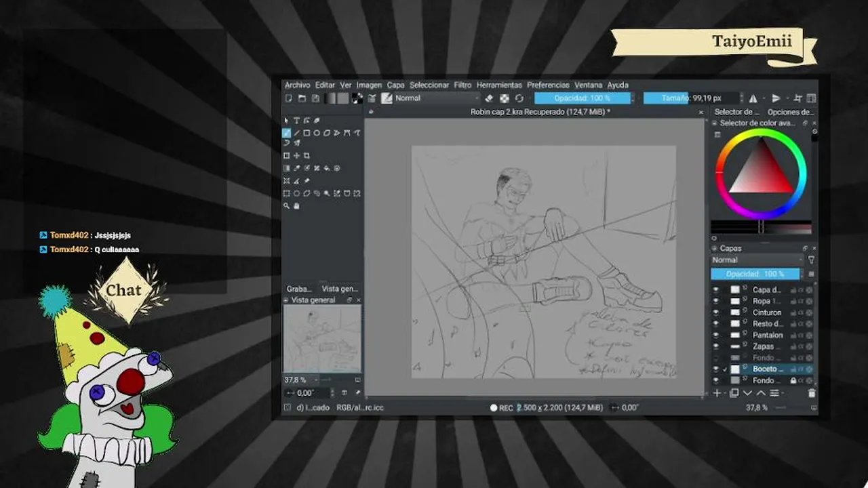Hide the Cinturon layer
This screenshot has height=488, width=868.
tap(715, 312)
